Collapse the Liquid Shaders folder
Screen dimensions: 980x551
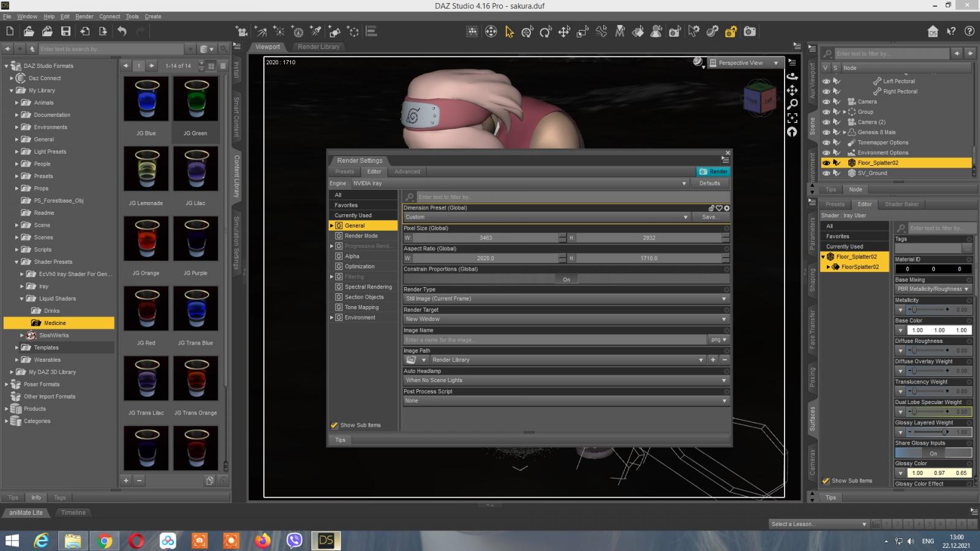(x=22, y=299)
